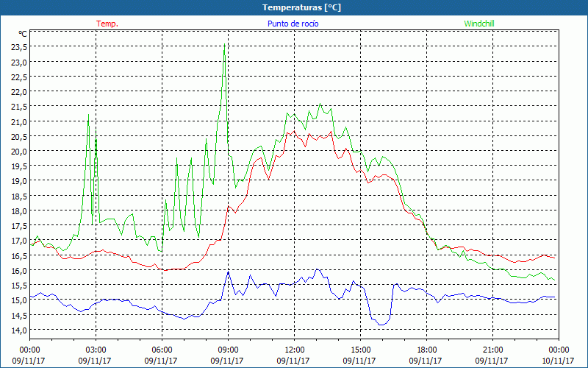This screenshot has height=368, width=588.
Task: Click the 15,0 y-axis value
Action: pyautogui.click(x=19, y=300)
